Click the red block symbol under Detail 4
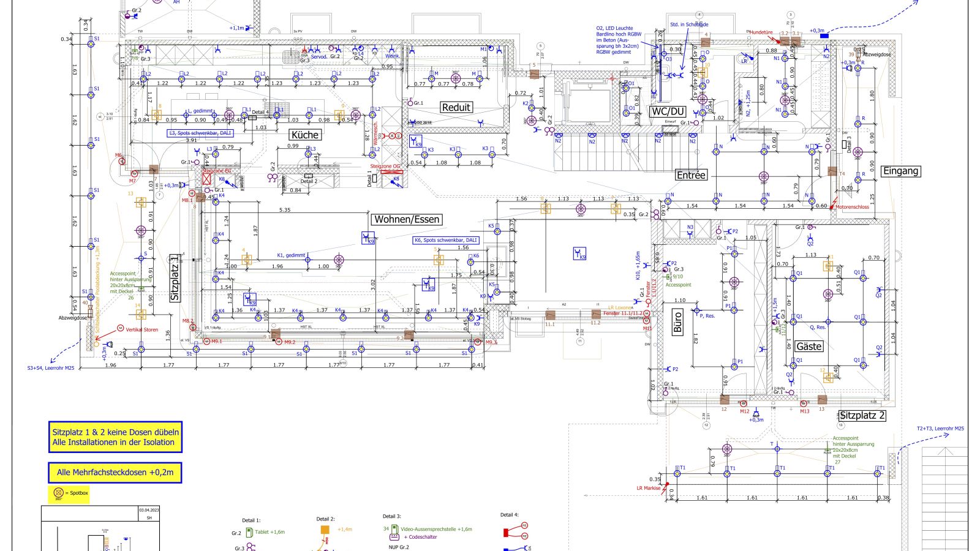This screenshot has width=980, height=551. click(x=506, y=533)
